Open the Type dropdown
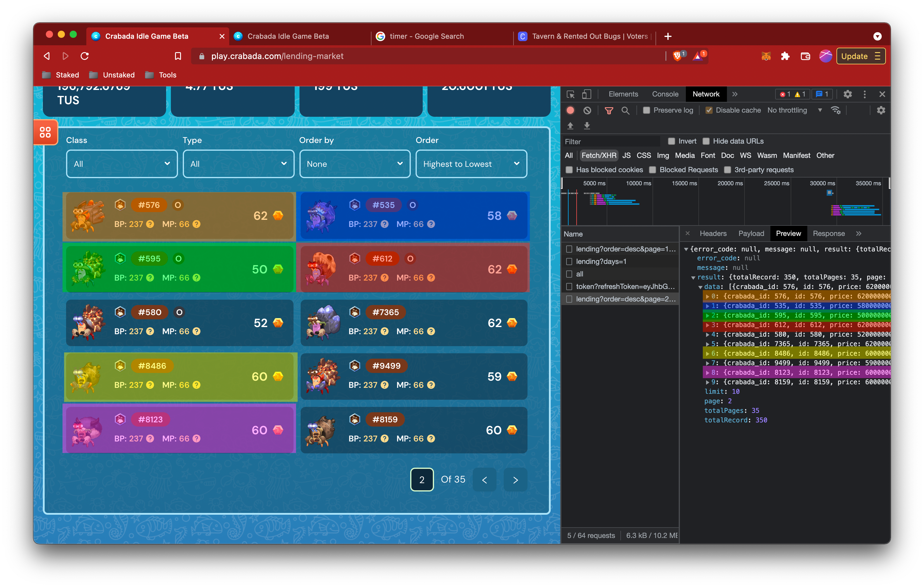The height and width of the screenshot is (588, 924). (238, 164)
